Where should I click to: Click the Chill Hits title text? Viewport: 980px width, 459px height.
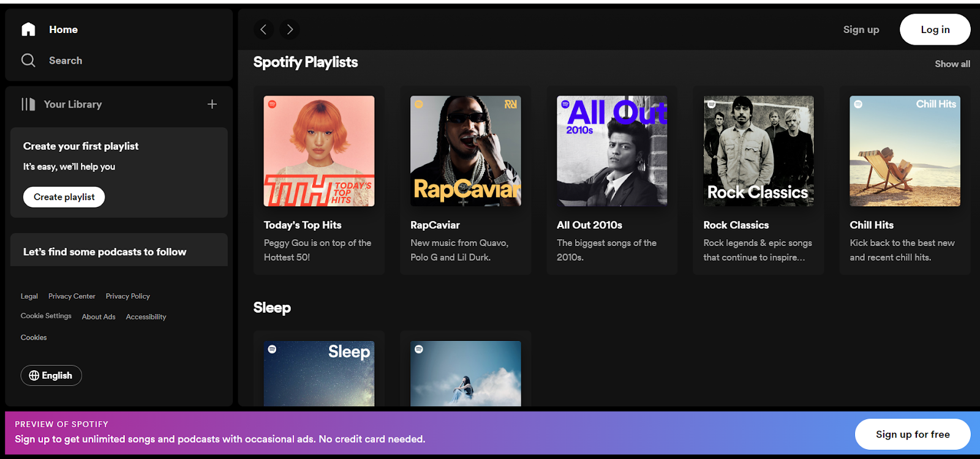click(872, 225)
